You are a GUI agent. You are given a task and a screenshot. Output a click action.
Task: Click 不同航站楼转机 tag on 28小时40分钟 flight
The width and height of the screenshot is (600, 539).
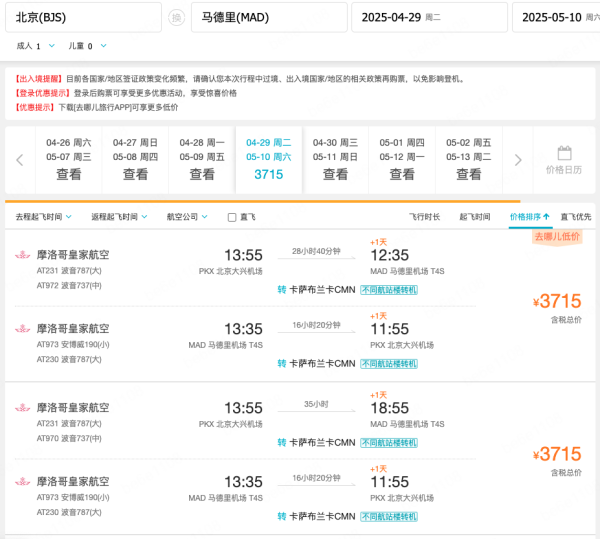(x=389, y=290)
